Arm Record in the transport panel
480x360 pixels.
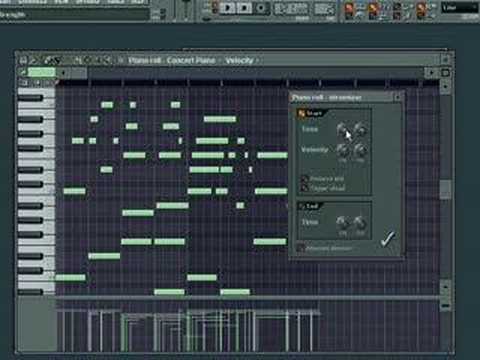coord(261,8)
